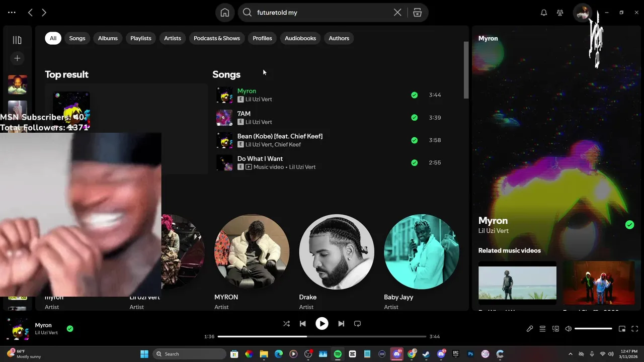The image size is (644, 362).
Task: Filter results by Artists
Action: 173,38
